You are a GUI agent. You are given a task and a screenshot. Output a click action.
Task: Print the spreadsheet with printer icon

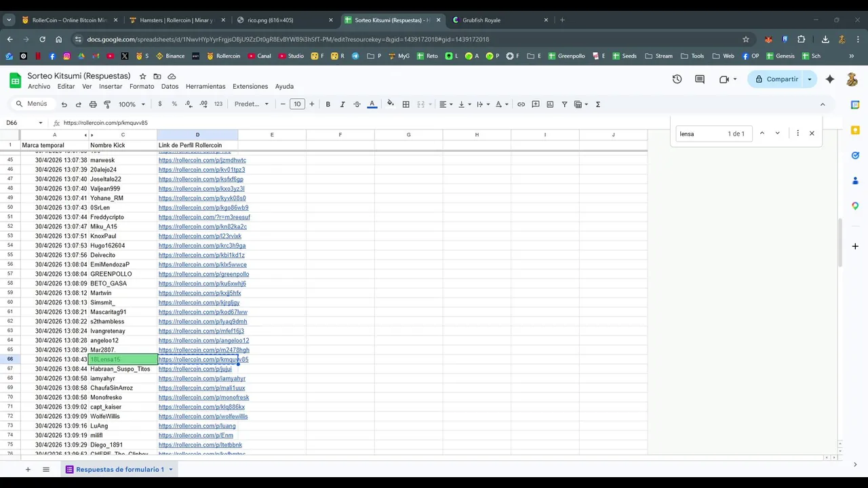pyautogui.click(x=93, y=104)
